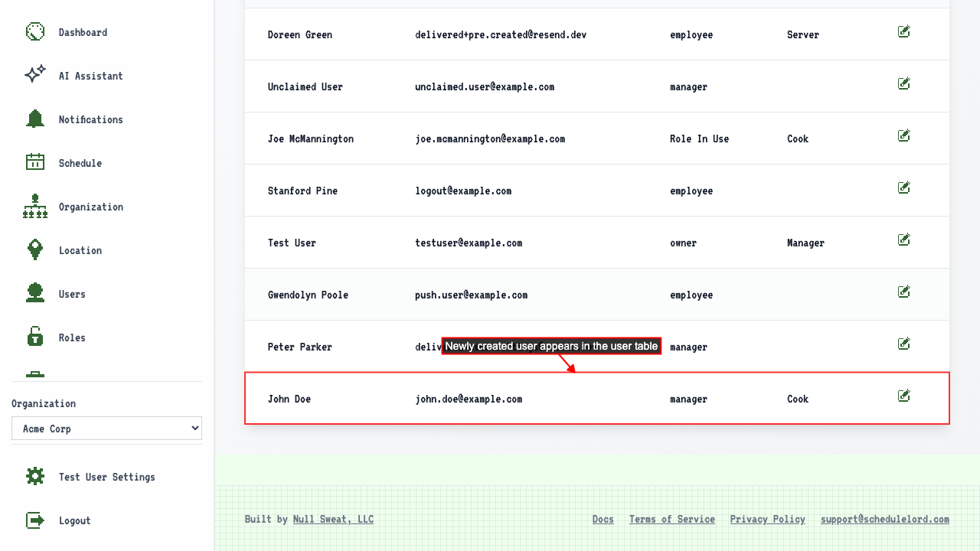The image size is (980, 551).
Task: Click the 'owner' role cell
Action: coord(683,243)
